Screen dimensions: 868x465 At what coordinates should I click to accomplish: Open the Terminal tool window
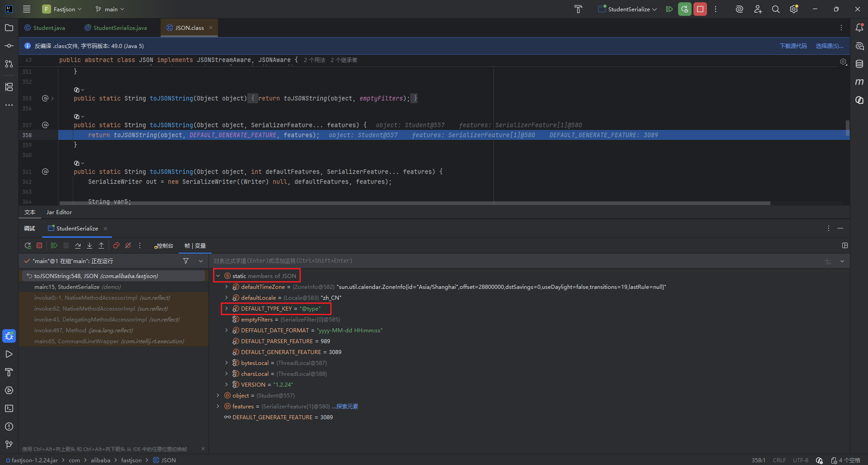click(9, 408)
